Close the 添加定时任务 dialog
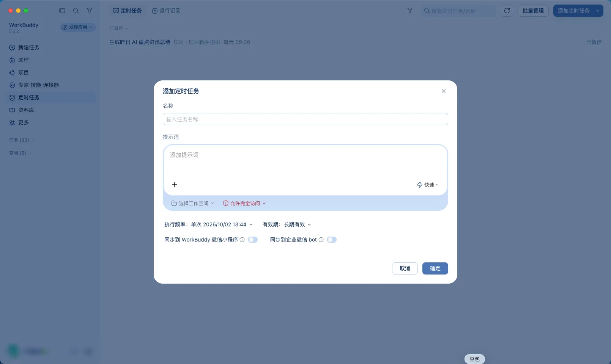This screenshot has width=611, height=364. (444, 91)
